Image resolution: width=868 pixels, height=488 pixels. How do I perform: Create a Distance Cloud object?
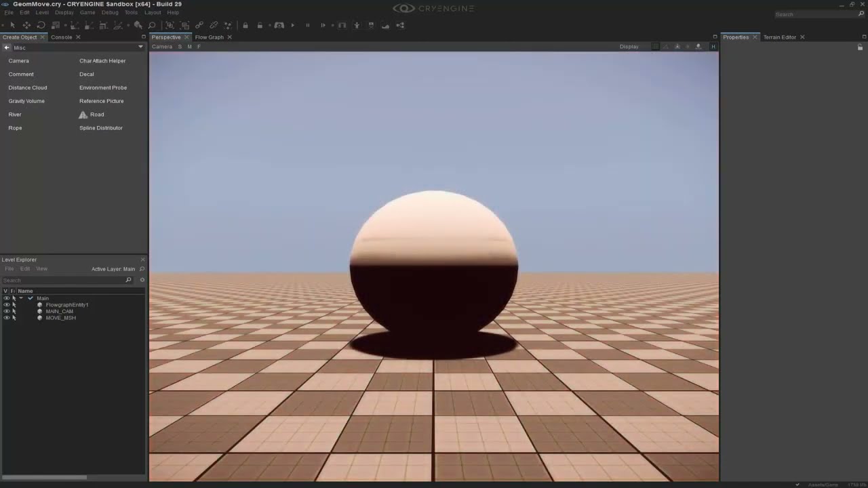[28, 87]
